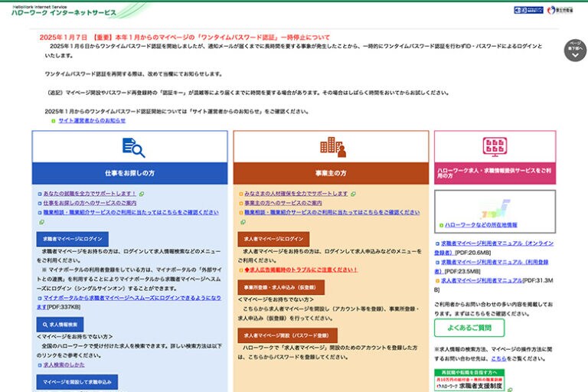Image resolution: width=588 pixels, height=392 pixels.
Task: Open job seeker 職業相談・職業紹介サービス link in blue column
Action: click(131, 212)
